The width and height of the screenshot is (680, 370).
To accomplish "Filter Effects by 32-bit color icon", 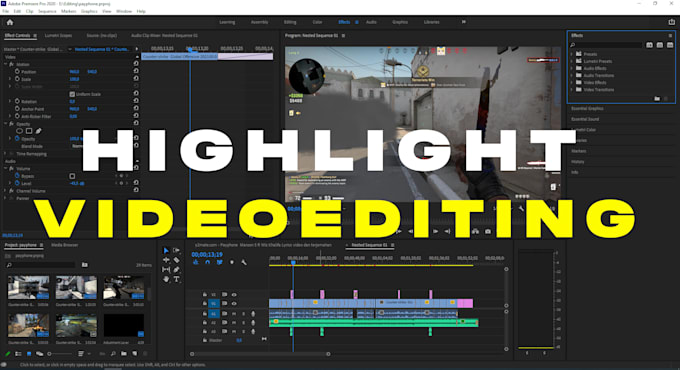I will 660,45.
